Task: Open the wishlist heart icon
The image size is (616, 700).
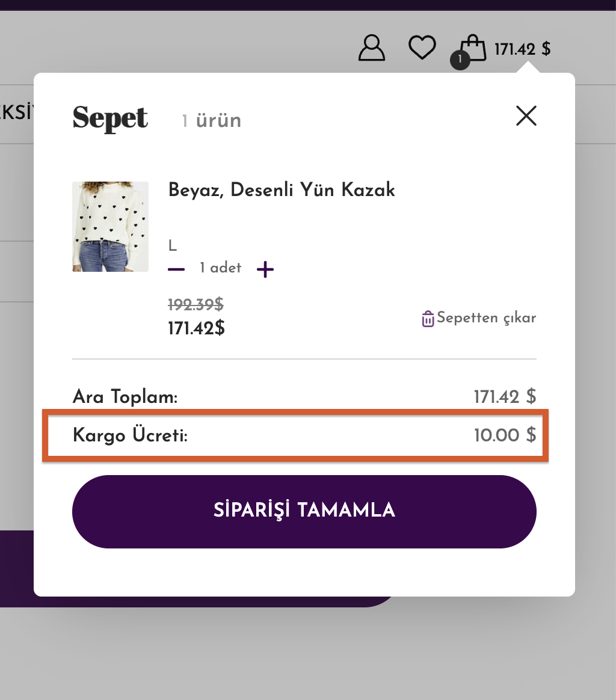Action: click(x=422, y=48)
